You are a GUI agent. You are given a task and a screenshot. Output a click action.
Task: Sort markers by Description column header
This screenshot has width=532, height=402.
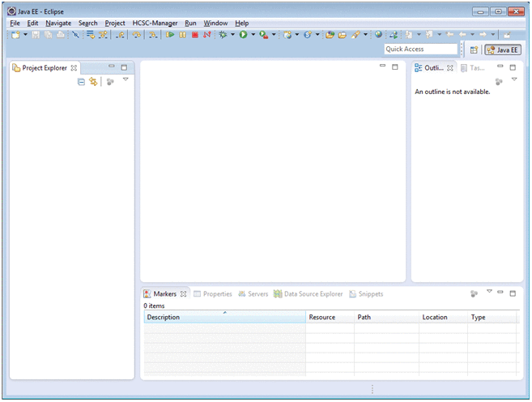[x=224, y=317]
